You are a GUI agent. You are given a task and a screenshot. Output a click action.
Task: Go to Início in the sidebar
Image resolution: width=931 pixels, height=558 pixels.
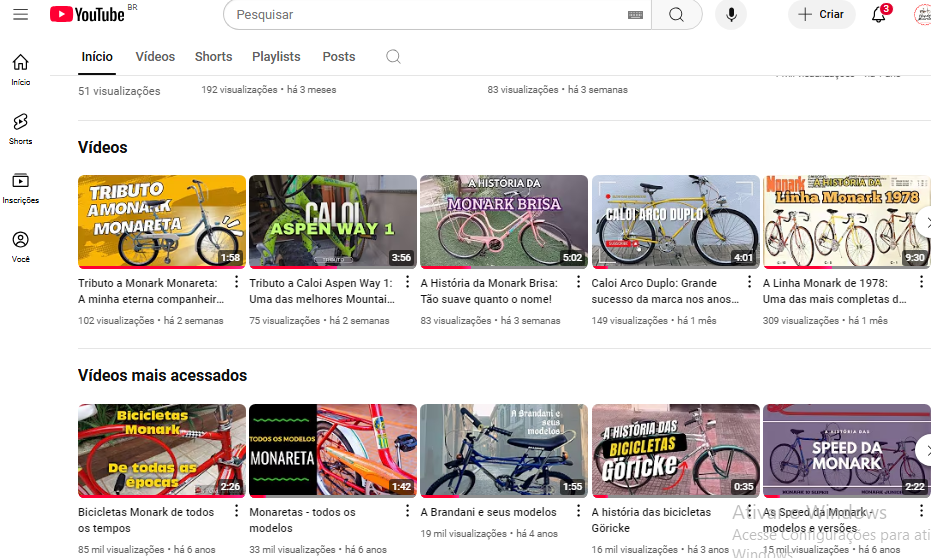(x=20, y=69)
